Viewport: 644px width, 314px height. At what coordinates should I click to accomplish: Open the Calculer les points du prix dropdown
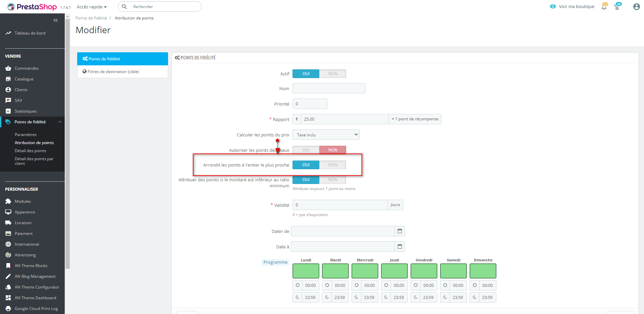coord(326,135)
